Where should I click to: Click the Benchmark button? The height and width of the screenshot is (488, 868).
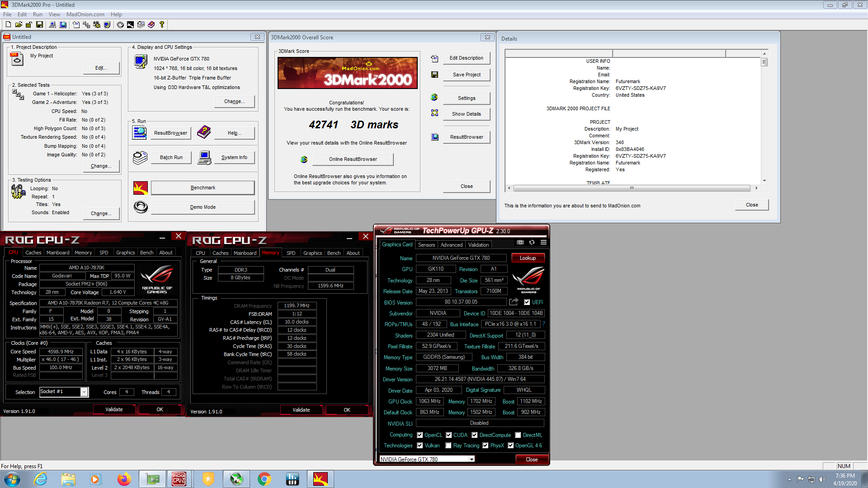(203, 188)
